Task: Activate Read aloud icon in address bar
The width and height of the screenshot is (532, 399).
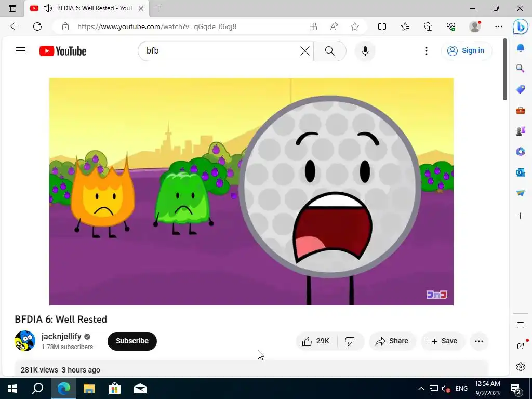Action: (x=334, y=26)
